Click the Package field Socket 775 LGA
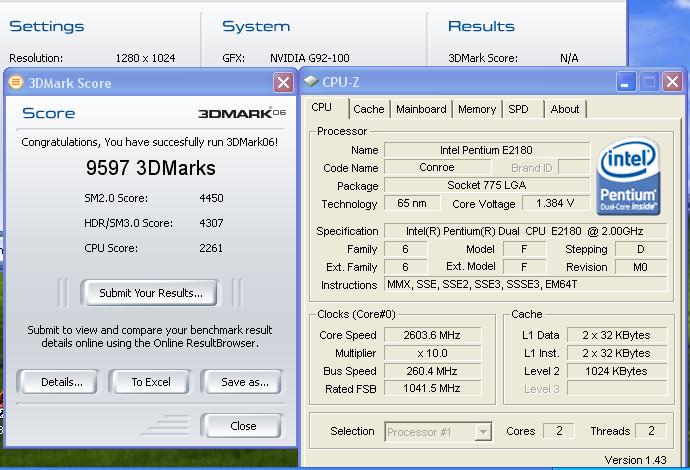Viewport: 690px width, 470px height. 487,185
